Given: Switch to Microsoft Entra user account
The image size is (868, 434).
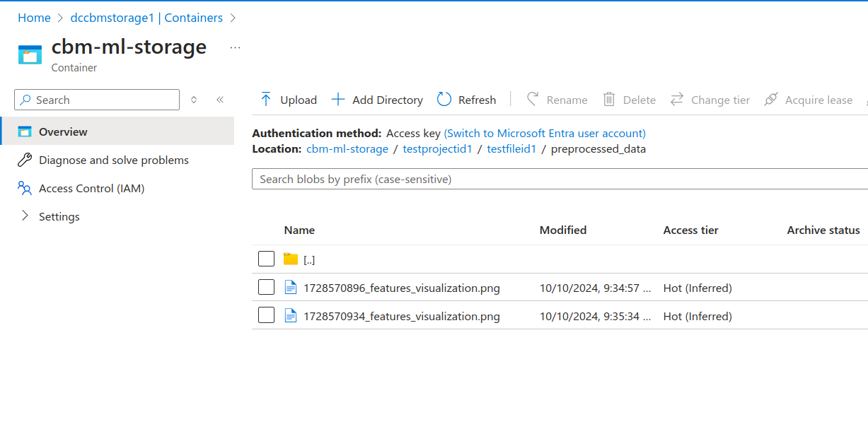Looking at the screenshot, I should (544, 133).
